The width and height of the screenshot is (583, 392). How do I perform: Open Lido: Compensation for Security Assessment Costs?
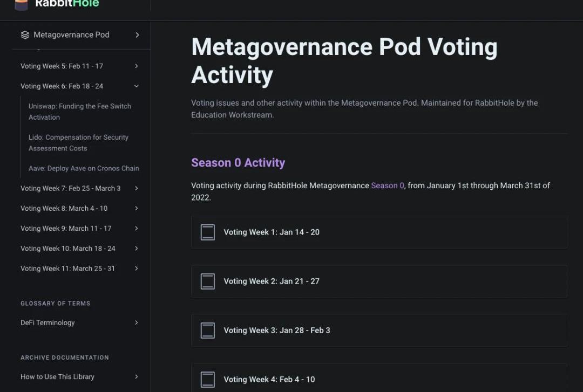tap(78, 143)
